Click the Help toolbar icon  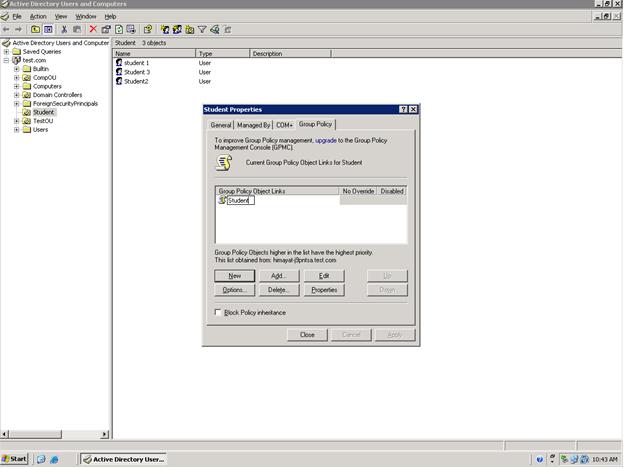point(148,29)
